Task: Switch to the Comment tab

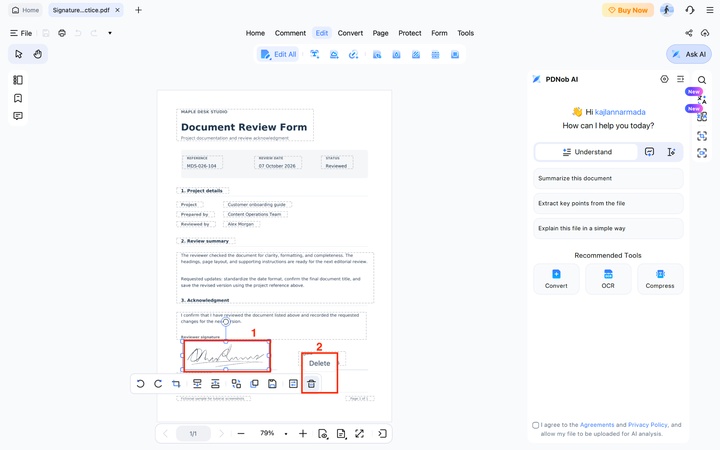Action: (x=290, y=33)
